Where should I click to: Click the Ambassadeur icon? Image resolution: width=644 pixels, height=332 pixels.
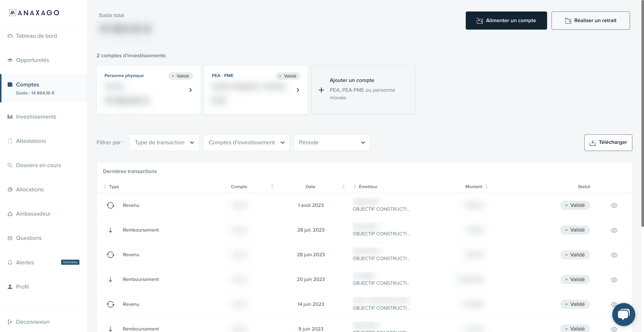coord(10,214)
